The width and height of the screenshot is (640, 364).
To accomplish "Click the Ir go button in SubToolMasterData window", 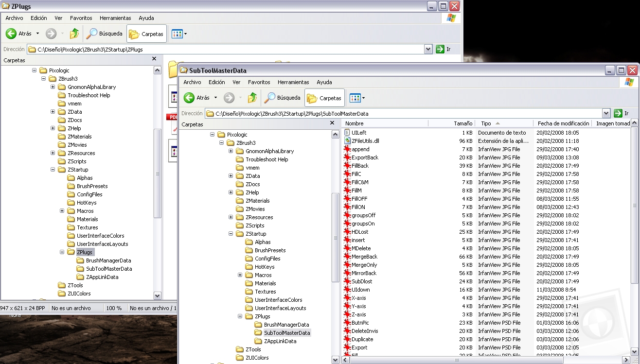I will pyautogui.click(x=621, y=113).
